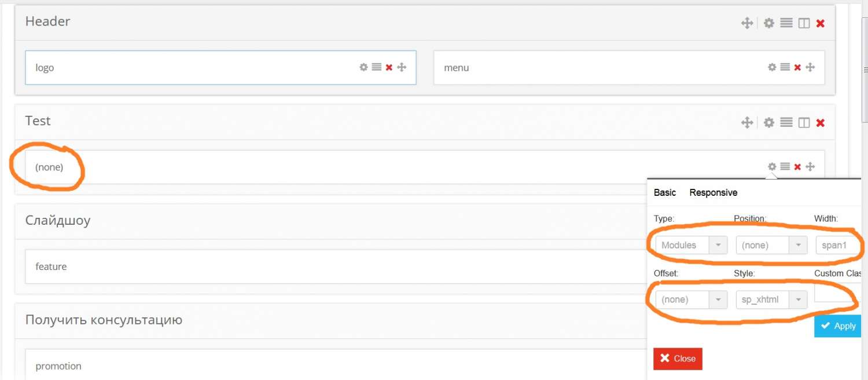The image size is (868, 380).
Task: Click the menu column list icon
Action: pos(785,67)
